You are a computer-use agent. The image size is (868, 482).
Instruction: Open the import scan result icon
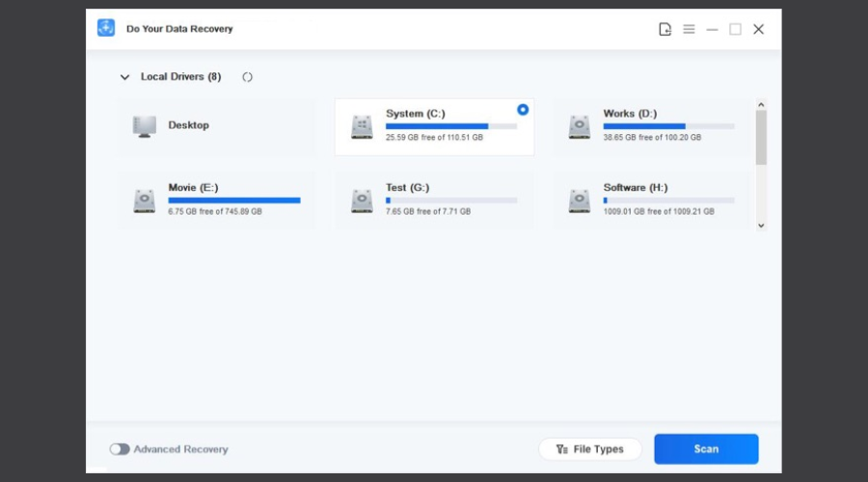tap(665, 29)
